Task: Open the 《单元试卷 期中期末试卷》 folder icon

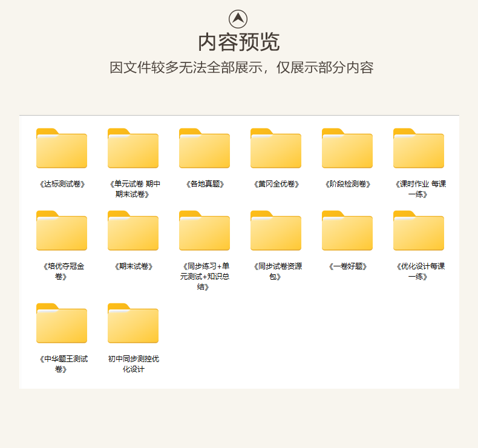Action: click(133, 148)
